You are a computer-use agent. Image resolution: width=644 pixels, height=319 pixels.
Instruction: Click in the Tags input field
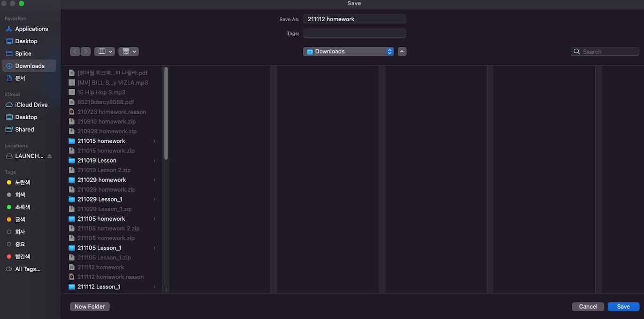tap(354, 33)
